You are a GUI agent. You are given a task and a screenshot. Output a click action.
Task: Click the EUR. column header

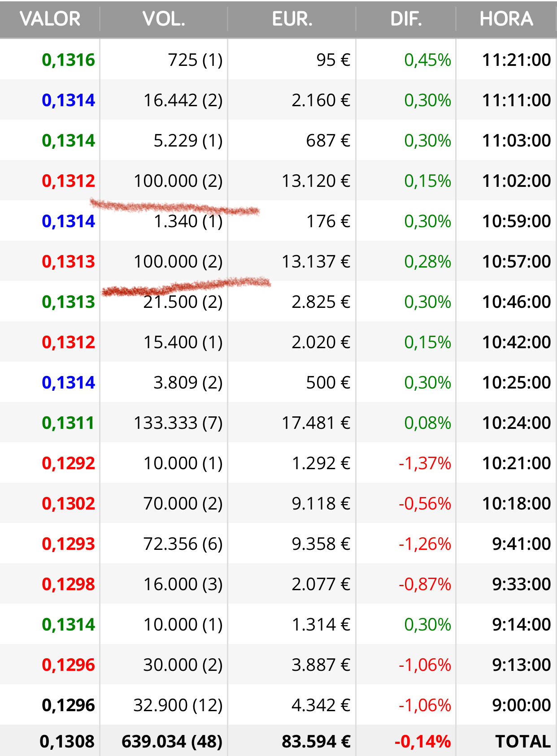click(x=292, y=19)
